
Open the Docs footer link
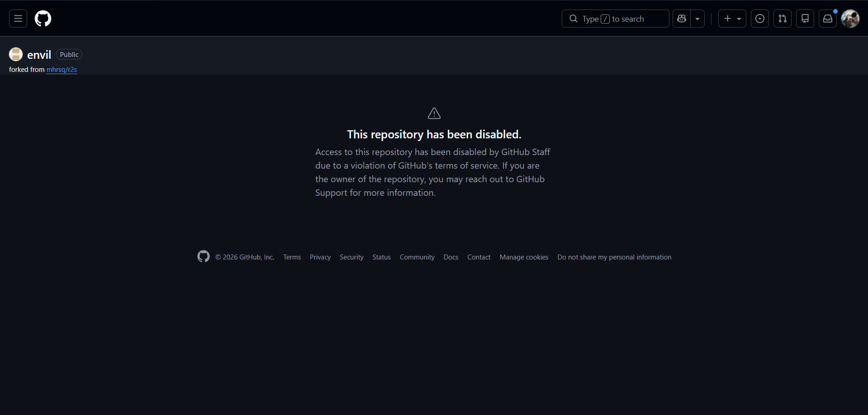pos(451,257)
